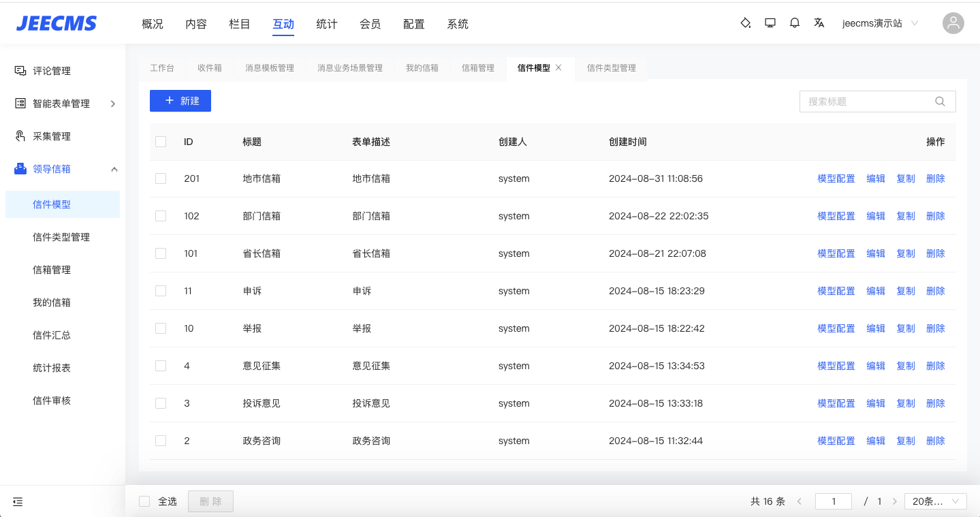This screenshot has width=980, height=517.
Task: Close the 信件模型 tab with X
Action: tap(558, 67)
